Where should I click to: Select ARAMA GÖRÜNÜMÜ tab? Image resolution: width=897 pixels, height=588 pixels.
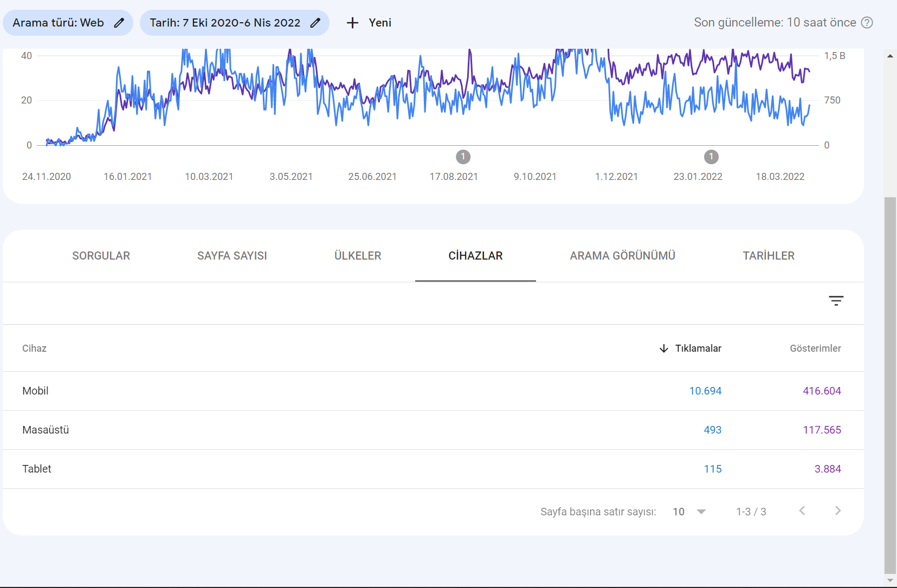tap(623, 256)
